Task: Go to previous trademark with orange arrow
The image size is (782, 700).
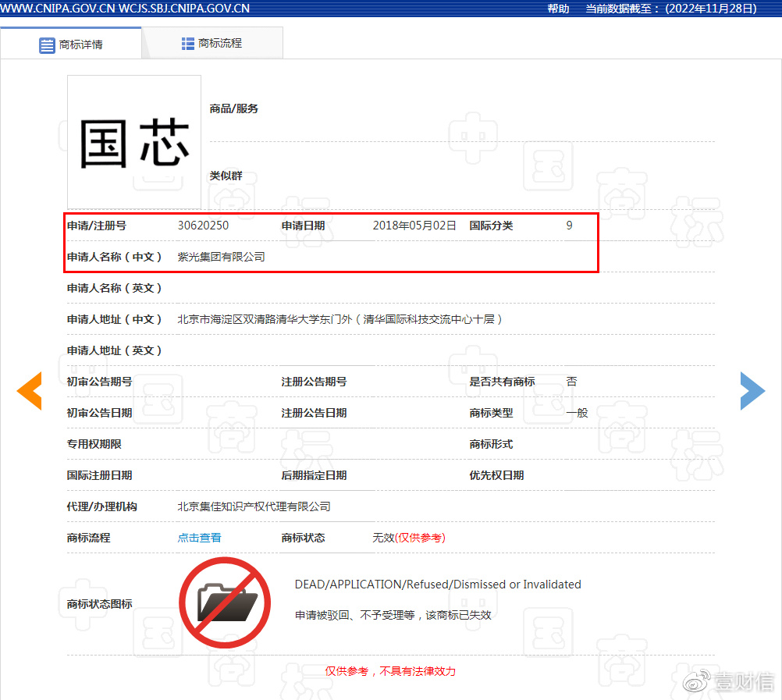Action: tap(30, 391)
